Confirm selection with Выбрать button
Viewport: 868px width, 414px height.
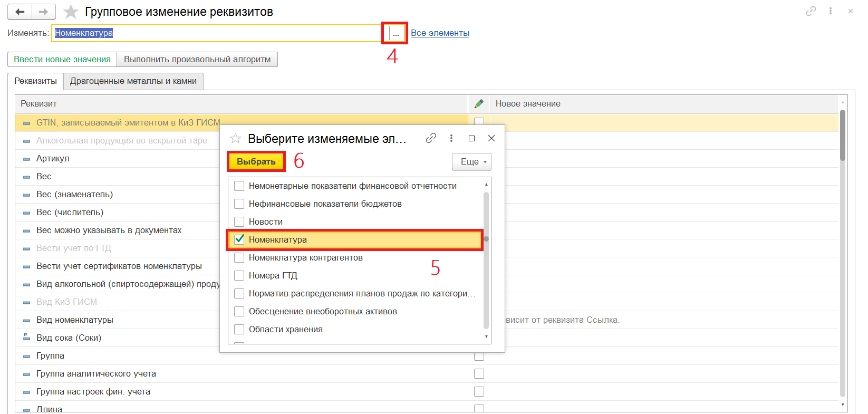256,161
